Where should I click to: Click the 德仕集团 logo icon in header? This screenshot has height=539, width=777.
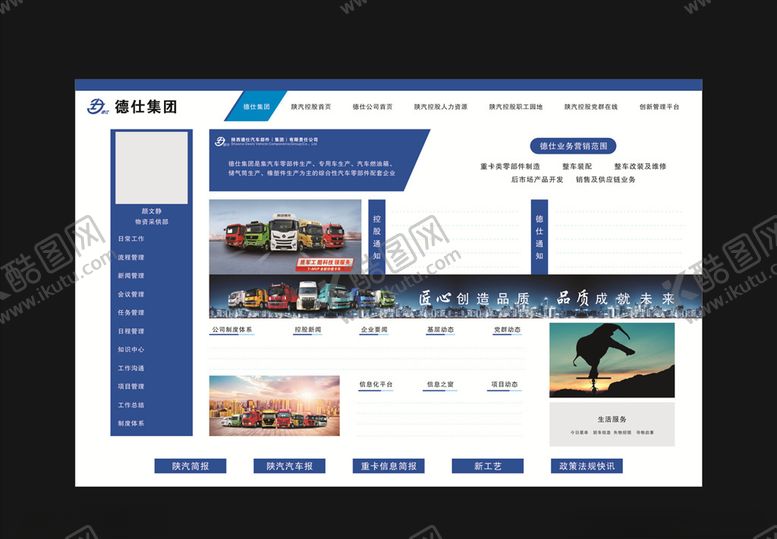pyautogui.click(x=97, y=106)
